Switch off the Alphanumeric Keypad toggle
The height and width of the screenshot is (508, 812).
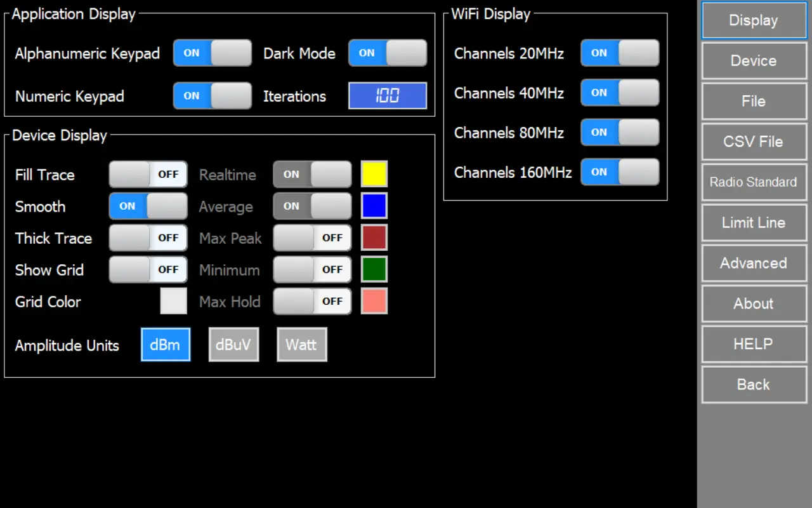(x=213, y=53)
